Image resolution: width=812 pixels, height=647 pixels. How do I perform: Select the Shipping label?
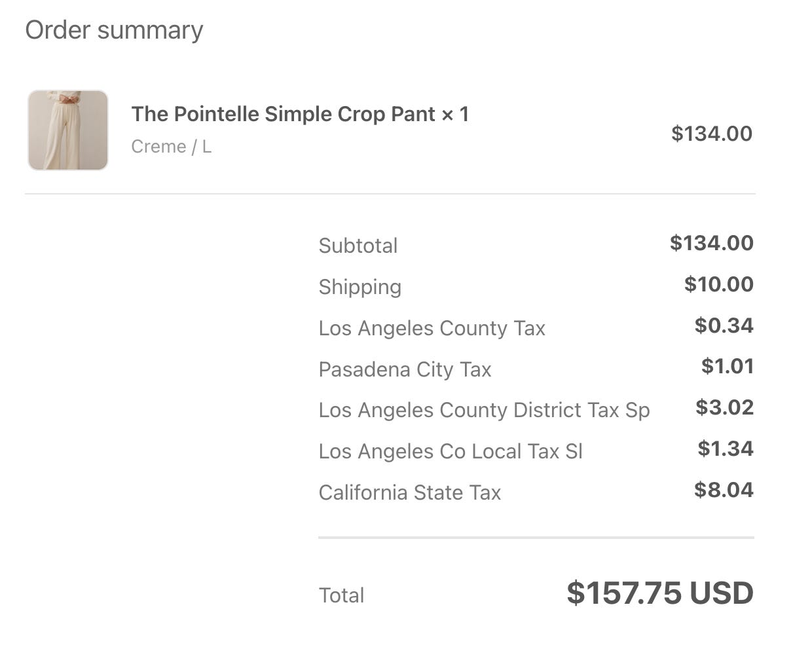click(x=360, y=287)
